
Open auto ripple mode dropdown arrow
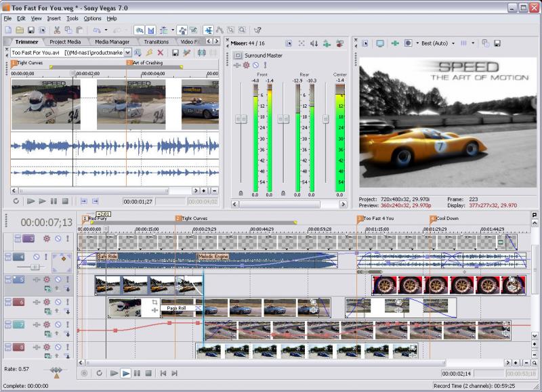pos(173,30)
